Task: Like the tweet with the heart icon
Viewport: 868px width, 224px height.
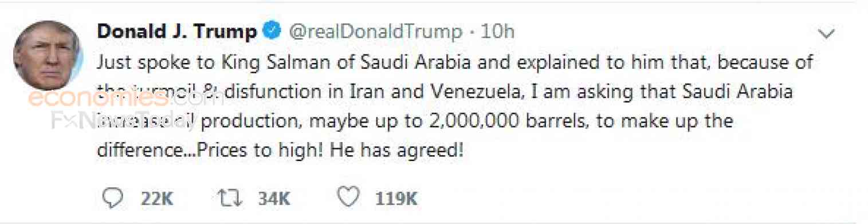Action: click(348, 198)
